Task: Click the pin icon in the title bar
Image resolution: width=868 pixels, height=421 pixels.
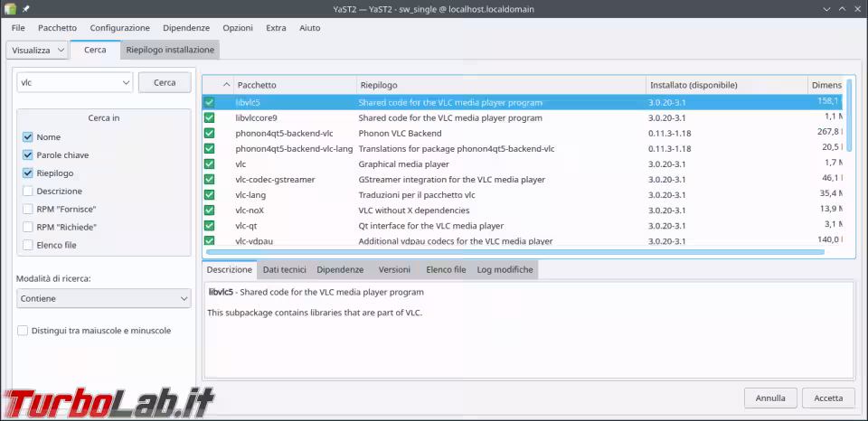Action: point(26,8)
